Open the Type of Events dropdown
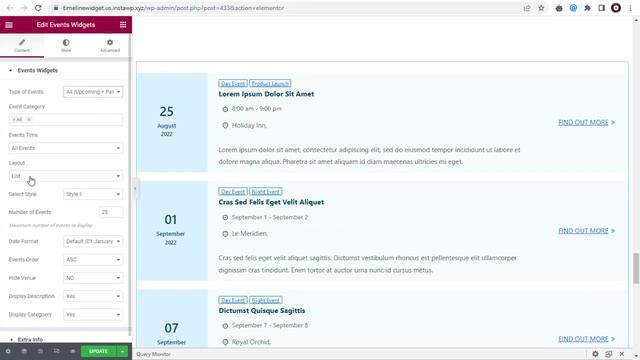640x360 pixels. point(93,92)
